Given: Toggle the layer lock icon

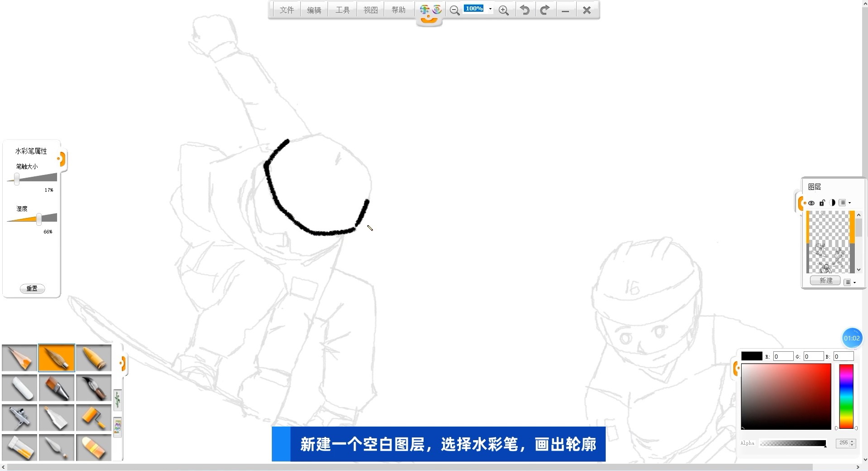Looking at the screenshot, I should click(x=822, y=203).
